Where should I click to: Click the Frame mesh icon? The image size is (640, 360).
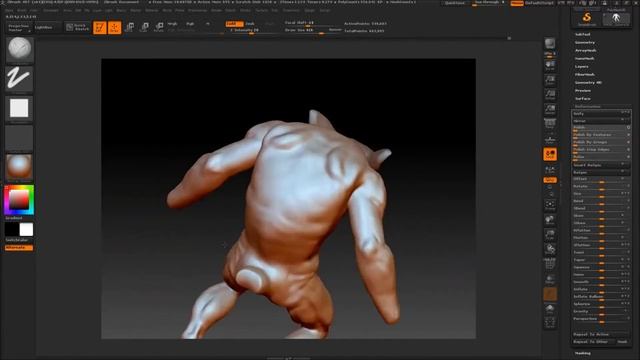coord(550,205)
